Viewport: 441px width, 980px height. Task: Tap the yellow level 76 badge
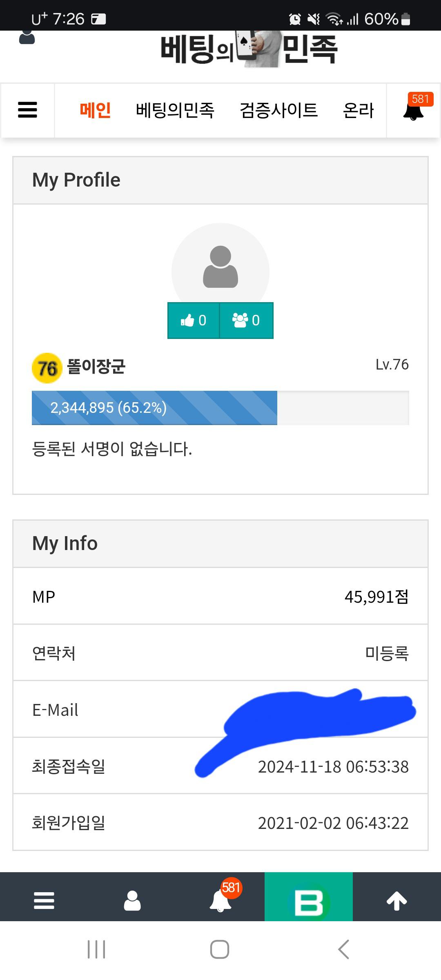47,368
